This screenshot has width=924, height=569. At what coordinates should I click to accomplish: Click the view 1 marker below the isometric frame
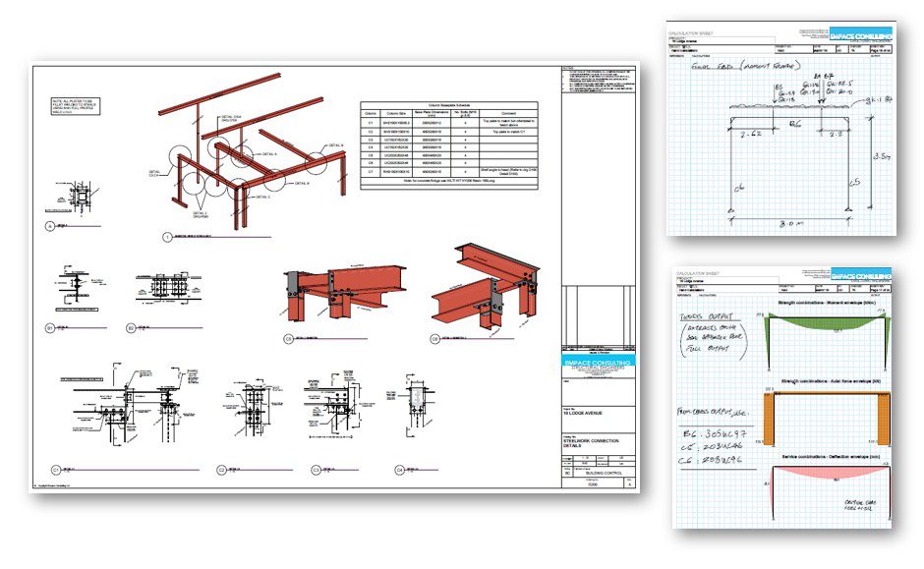[x=167, y=238]
